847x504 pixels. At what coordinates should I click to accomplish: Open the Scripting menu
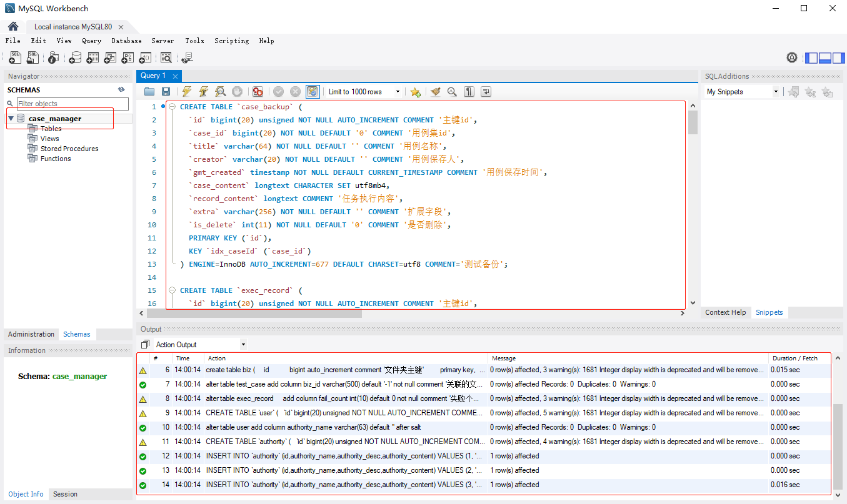click(x=231, y=41)
